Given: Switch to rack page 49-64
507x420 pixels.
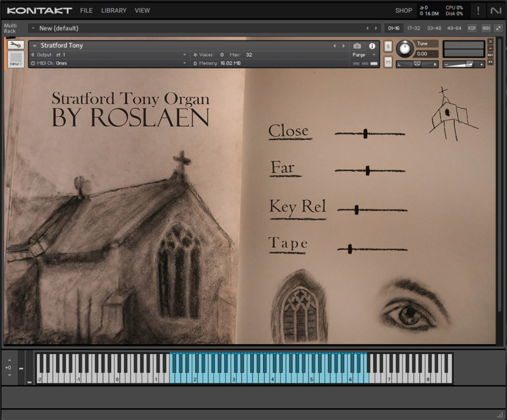Looking at the screenshot, I should pyautogui.click(x=454, y=28).
